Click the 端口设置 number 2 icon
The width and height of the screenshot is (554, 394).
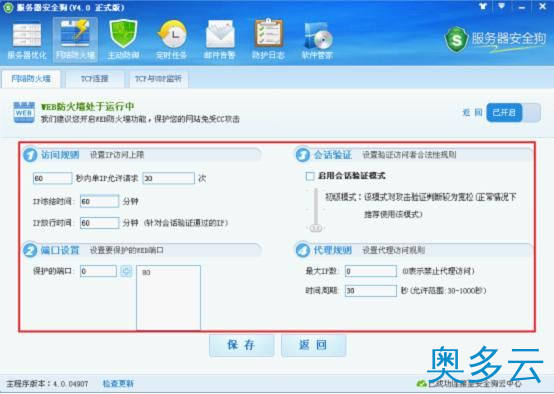tap(30, 250)
